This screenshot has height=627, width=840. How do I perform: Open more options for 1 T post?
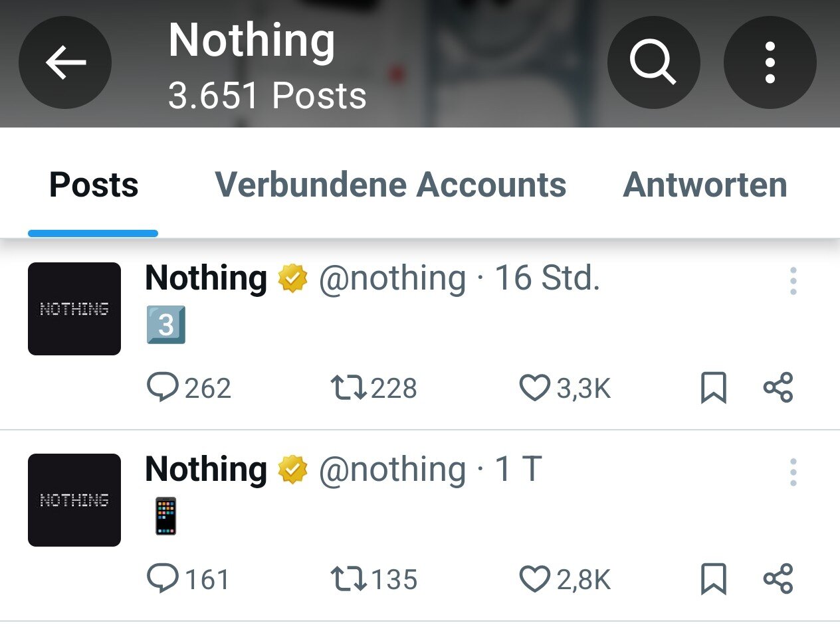pyautogui.click(x=793, y=472)
